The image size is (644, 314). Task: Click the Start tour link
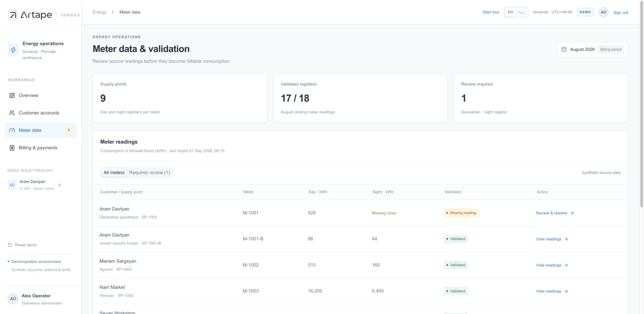click(491, 12)
